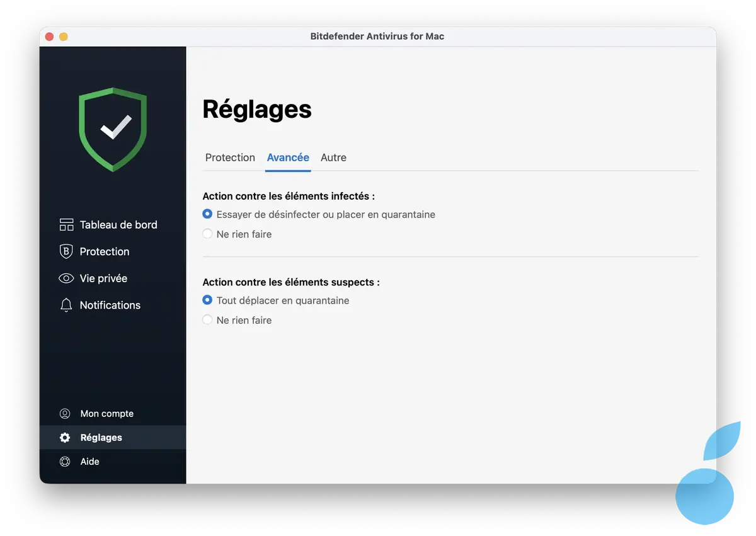Image resolution: width=756 pixels, height=536 pixels.
Task: Select 'Essayer de désinfecter ou placer en quarantaine'
Action: pyautogui.click(x=207, y=214)
